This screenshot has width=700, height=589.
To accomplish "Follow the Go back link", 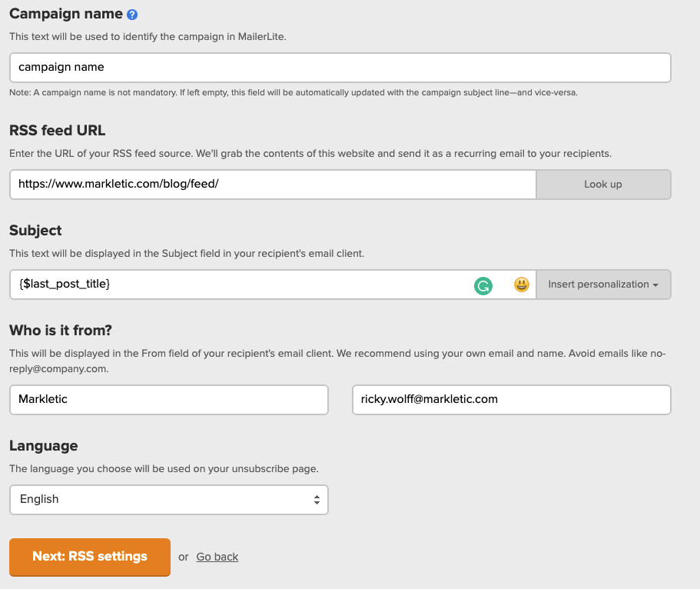I will point(217,556).
